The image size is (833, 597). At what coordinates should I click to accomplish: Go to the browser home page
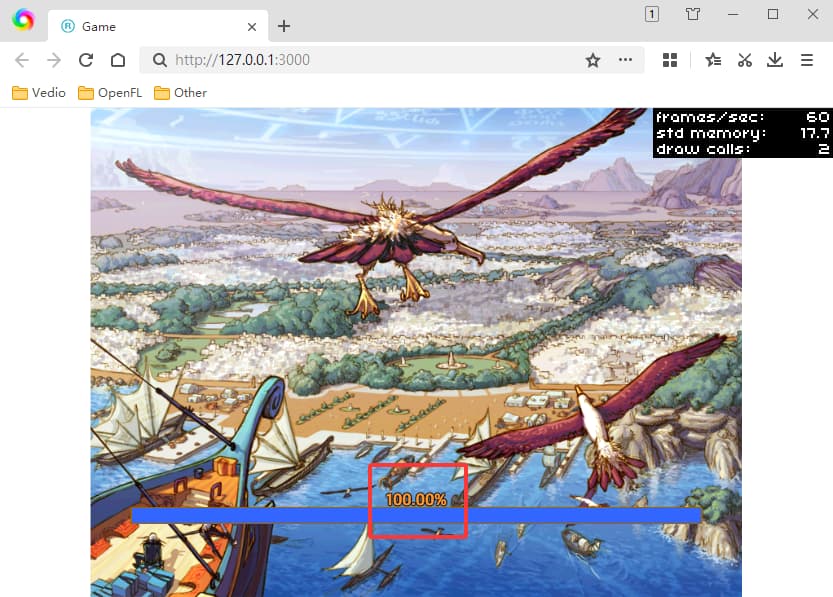point(118,60)
